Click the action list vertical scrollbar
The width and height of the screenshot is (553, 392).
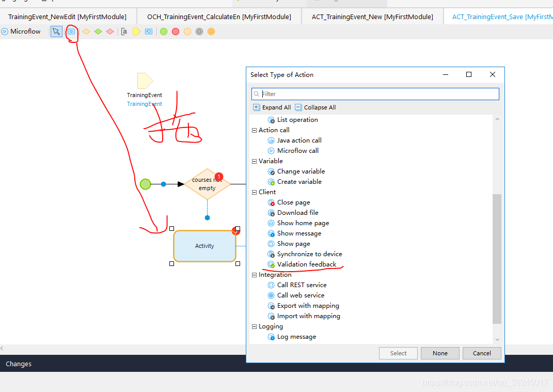[x=497, y=258]
